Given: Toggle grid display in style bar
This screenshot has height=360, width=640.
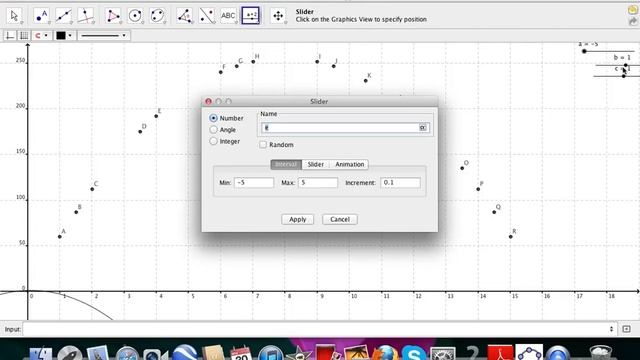Looking at the screenshot, I should (24, 36).
